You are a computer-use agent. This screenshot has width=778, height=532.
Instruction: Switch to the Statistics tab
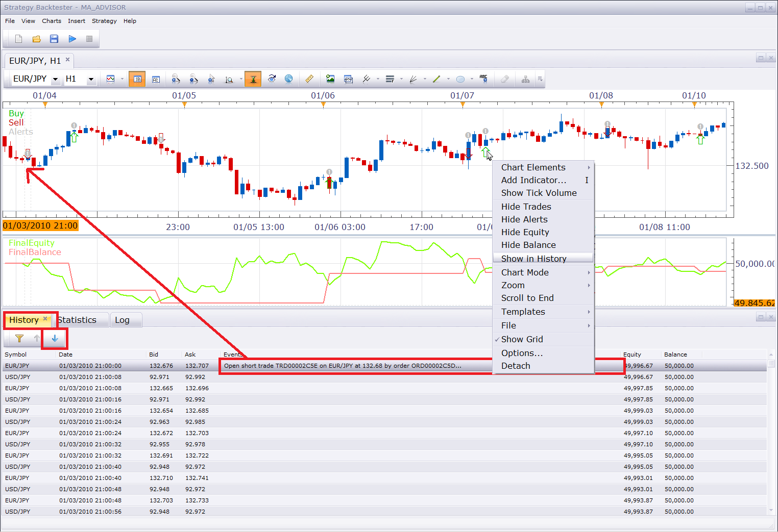(77, 320)
